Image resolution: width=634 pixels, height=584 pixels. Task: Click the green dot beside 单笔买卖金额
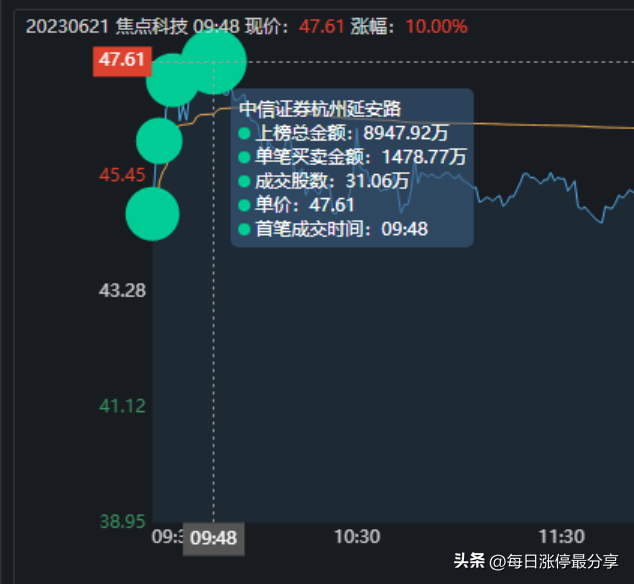tap(244, 157)
